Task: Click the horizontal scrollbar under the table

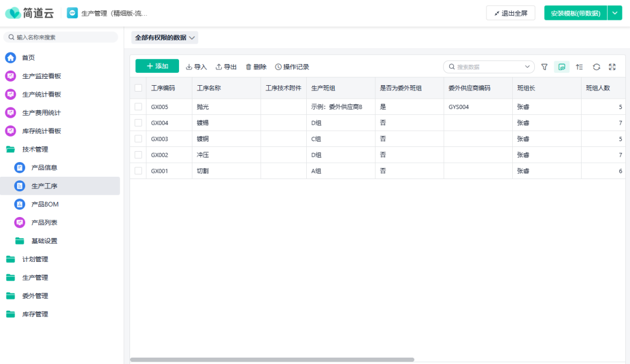Action: pos(272,360)
